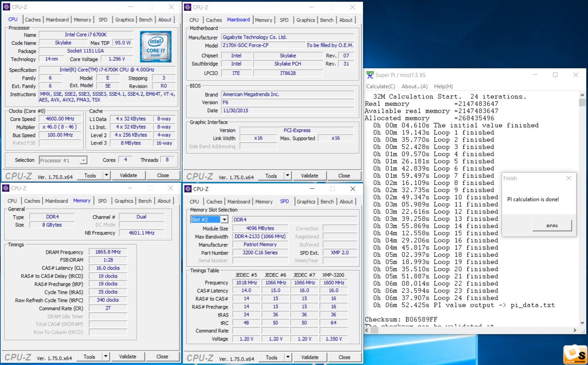588x365 pixels.
Task: Click the Loop 24 finished line in Super PI
Action: pos(436,298)
